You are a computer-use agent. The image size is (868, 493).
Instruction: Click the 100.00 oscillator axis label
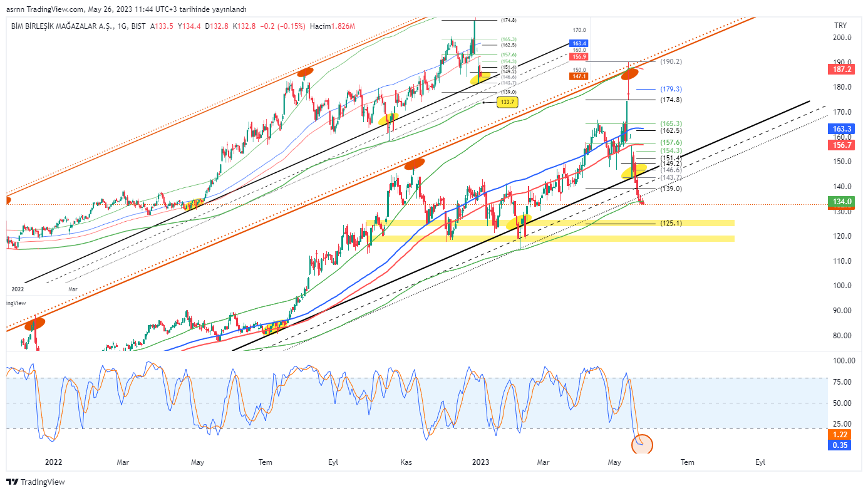coord(844,361)
